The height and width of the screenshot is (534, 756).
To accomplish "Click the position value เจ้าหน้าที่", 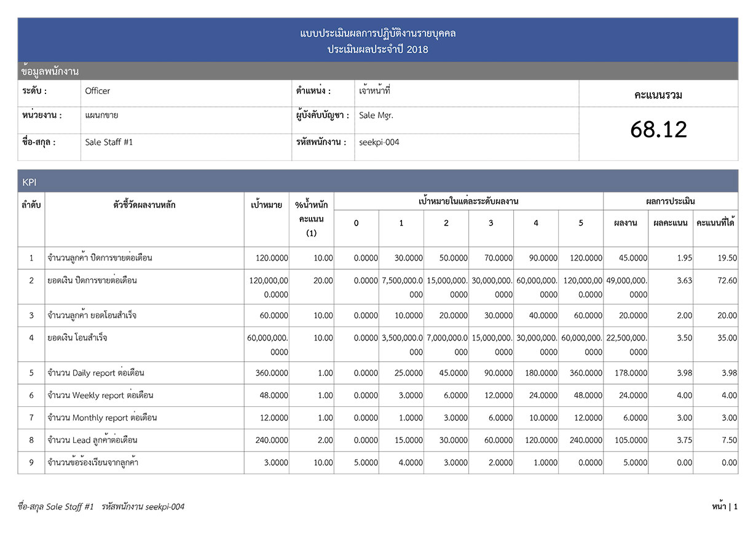I will click(374, 91).
